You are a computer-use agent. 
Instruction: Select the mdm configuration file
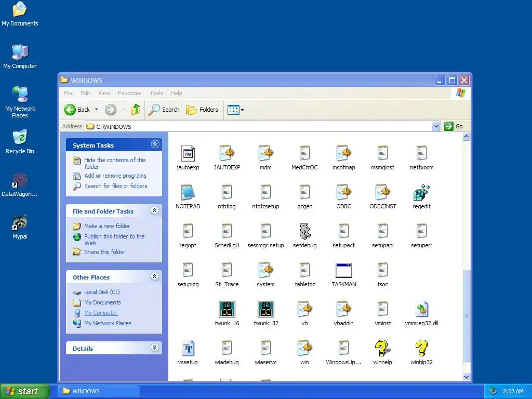[x=265, y=153]
